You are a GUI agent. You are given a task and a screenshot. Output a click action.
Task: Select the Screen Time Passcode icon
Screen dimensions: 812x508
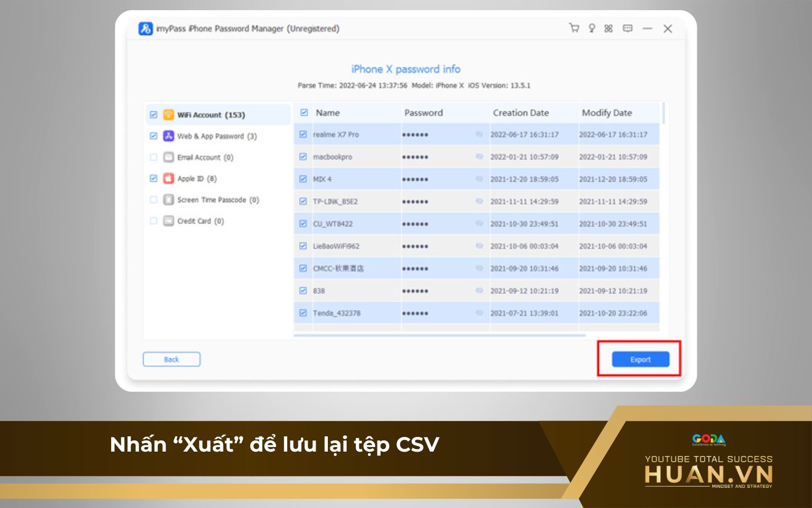[x=168, y=200]
